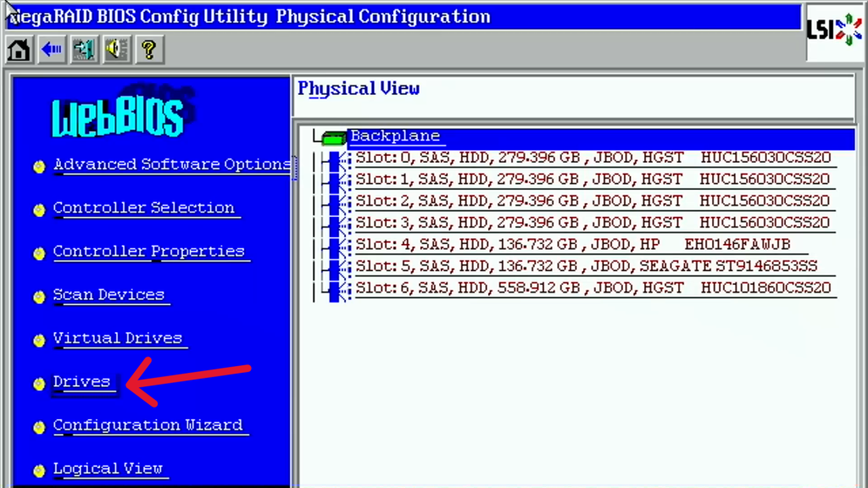Click the drive icon for Slot 2
This screenshot has width=868, height=488.
tap(339, 203)
